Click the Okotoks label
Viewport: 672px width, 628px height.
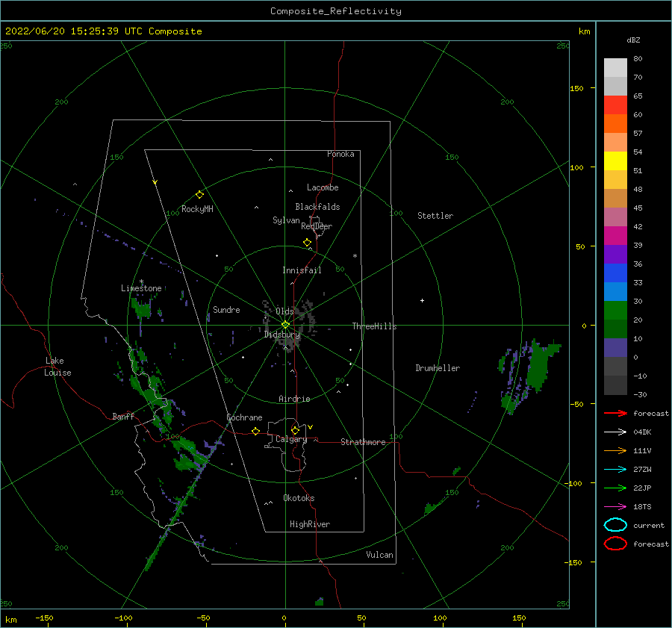click(299, 498)
